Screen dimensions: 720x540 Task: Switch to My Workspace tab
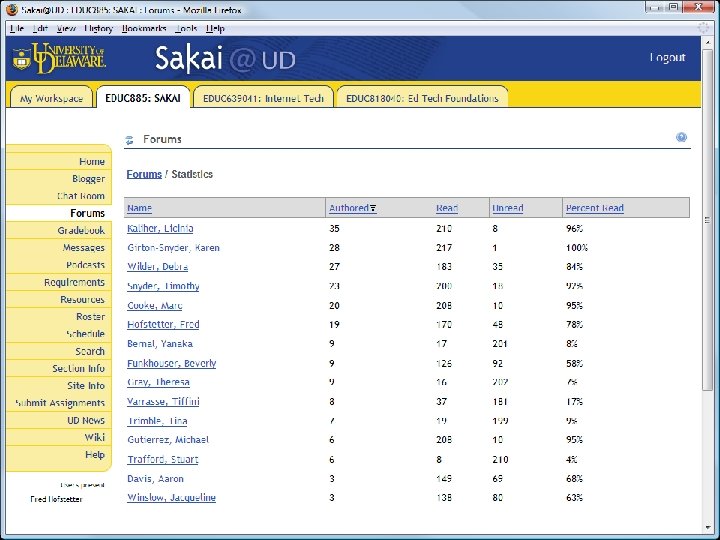(51, 97)
